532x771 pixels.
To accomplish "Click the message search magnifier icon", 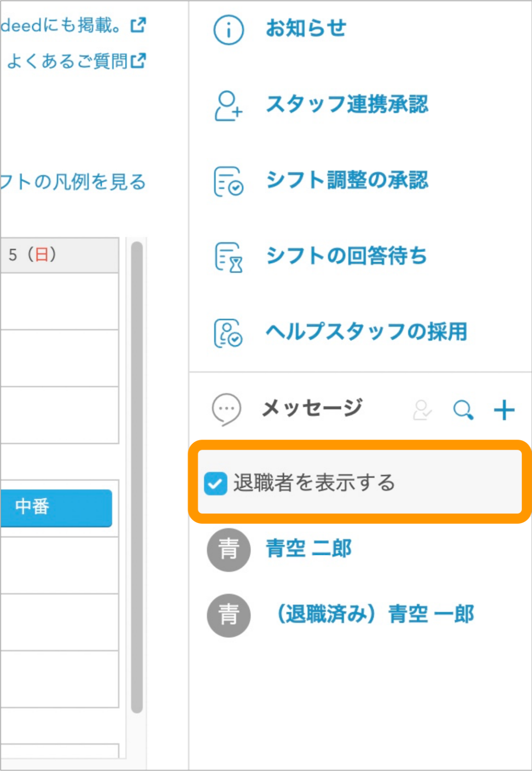I will click(463, 410).
